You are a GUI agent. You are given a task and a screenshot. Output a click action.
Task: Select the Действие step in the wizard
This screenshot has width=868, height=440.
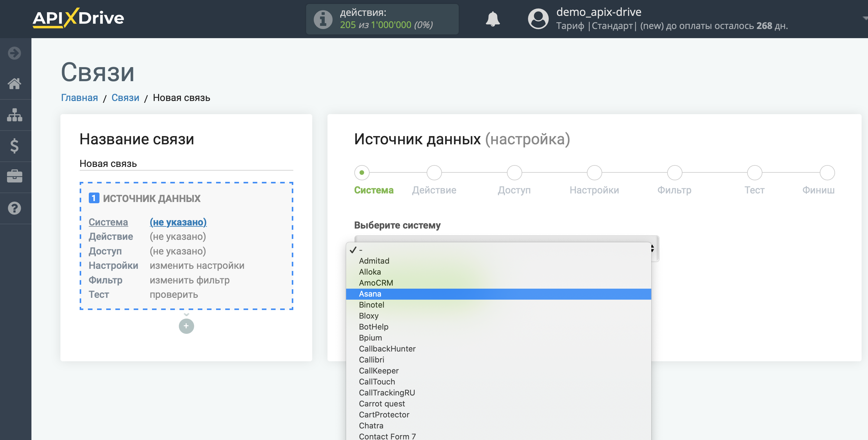[x=434, y=172]
